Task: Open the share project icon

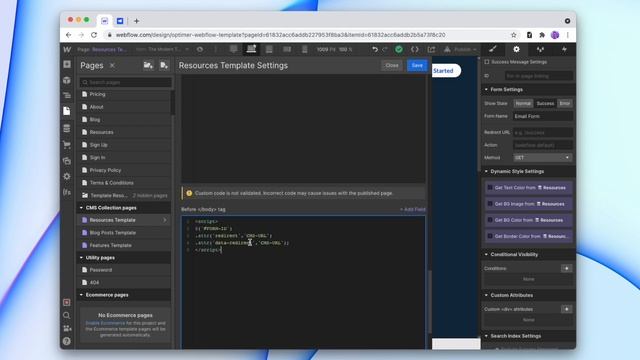Action: [x=431, y=49]
